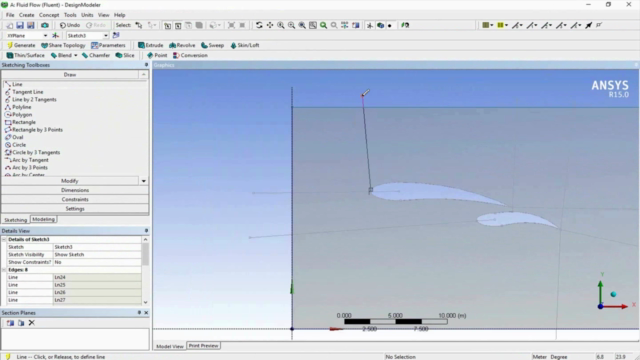The height and width of the screenshot is (360, 640).
Task: Switch to the Sketching tab
Action: [x=16, y=220]
